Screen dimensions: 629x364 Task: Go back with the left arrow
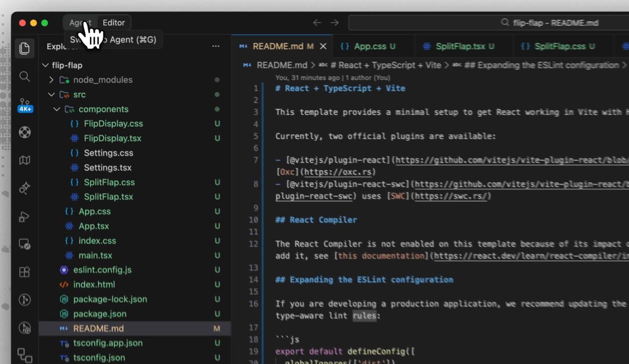coord(317,23)
